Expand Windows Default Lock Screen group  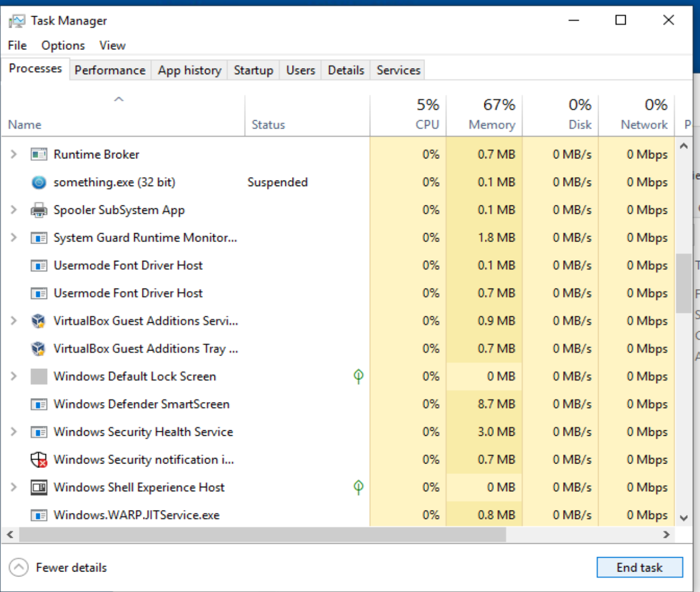(14, 377)
